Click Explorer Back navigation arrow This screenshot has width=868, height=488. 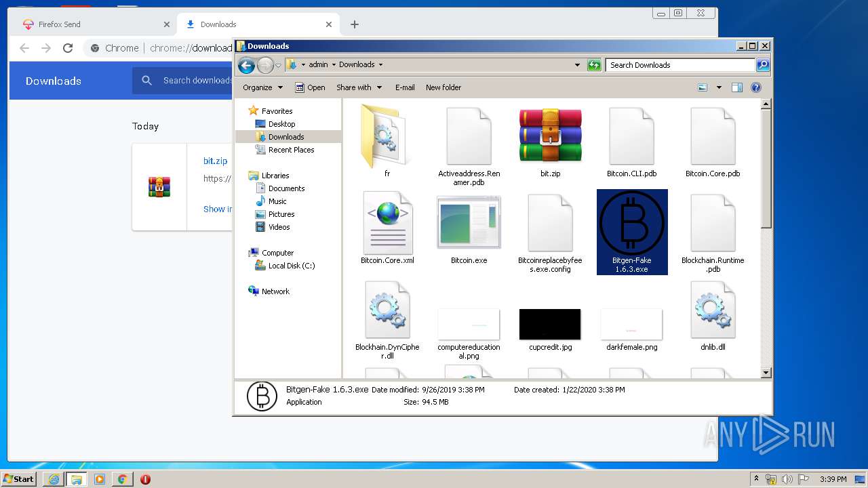click(x=246, y=65)
